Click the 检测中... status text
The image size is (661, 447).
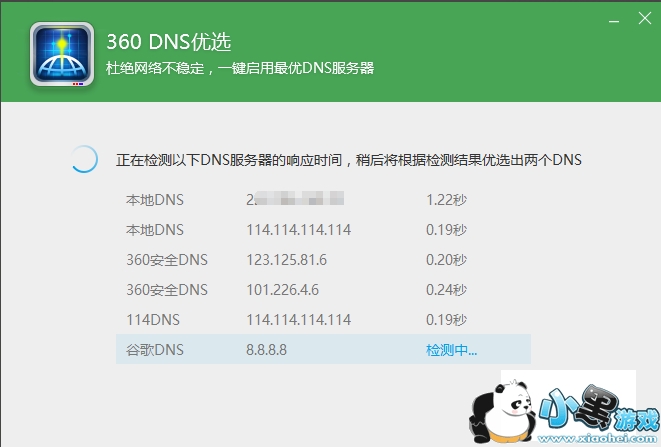click(451, 350)
